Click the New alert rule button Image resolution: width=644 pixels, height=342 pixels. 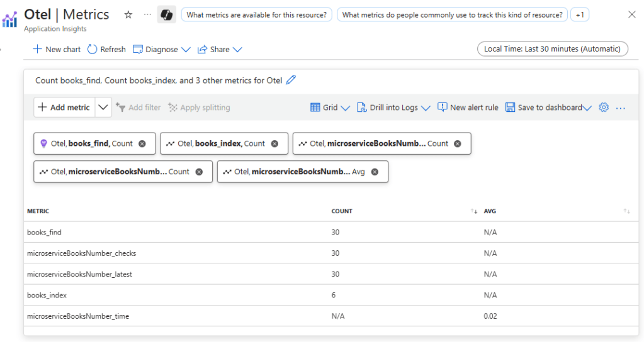click(468, 108)
